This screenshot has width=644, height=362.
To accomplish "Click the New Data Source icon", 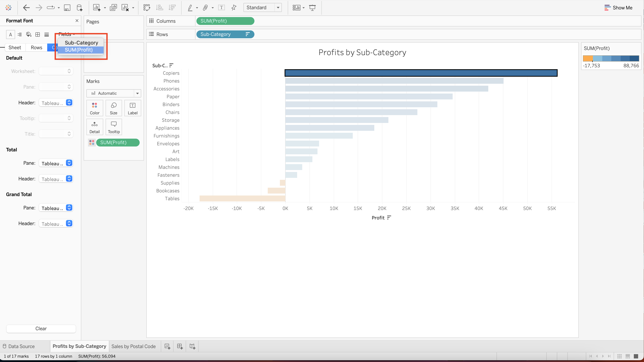I will [80, 8].
